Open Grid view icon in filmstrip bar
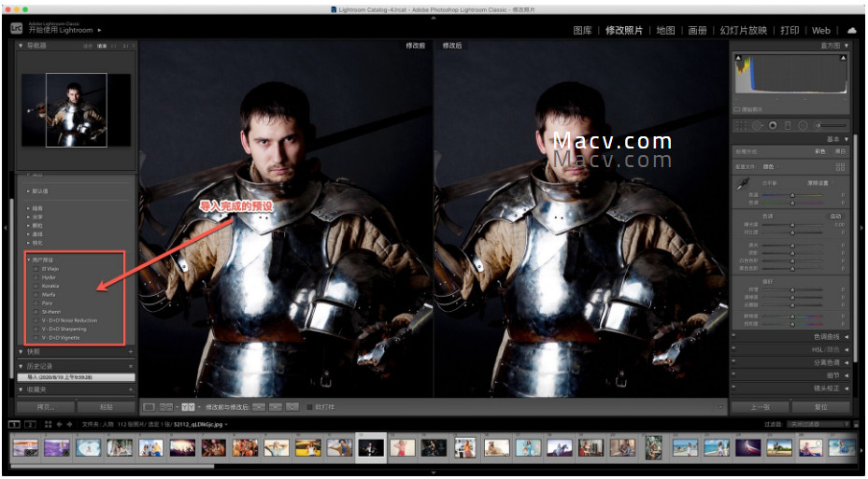Viewport: 868px width, 479px height. [x=49, y=424]
